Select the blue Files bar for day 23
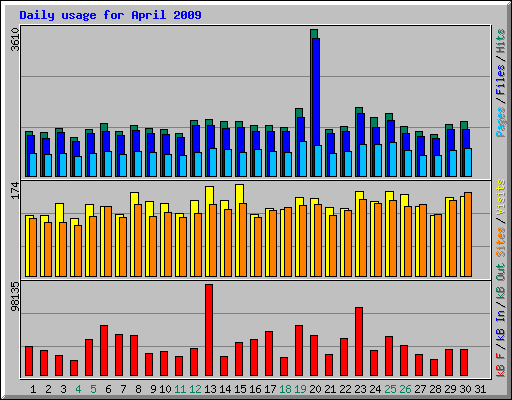This screenshot has height=400, width=512. click(361, 129)
